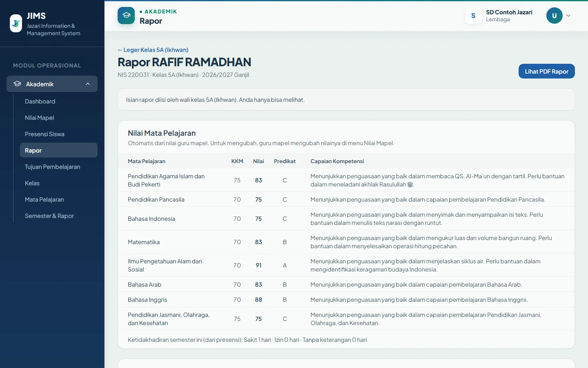Click the Pendidikan Jasmani, Olahraga, dan Kesehatan subject cell

click(x=169, y=319)
